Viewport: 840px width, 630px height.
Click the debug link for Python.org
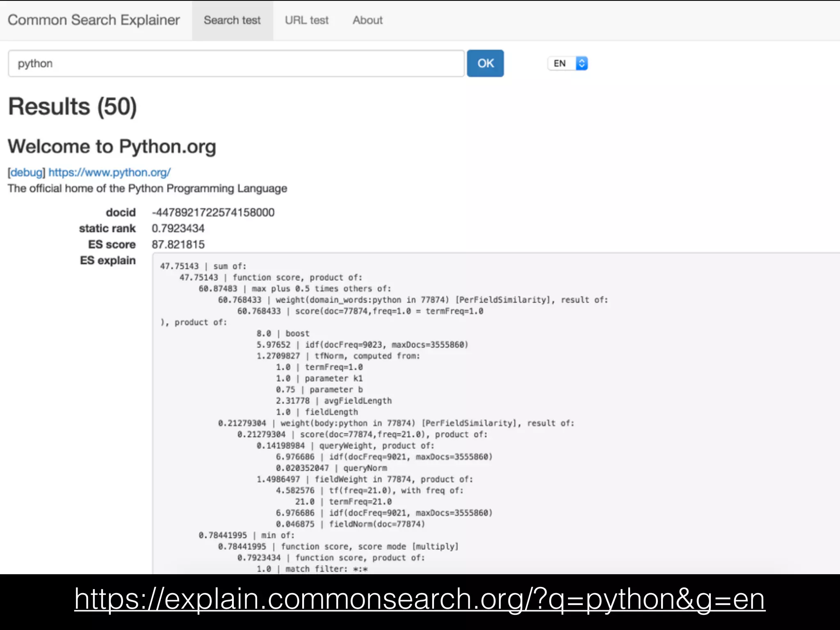click(x=26, y=172)
